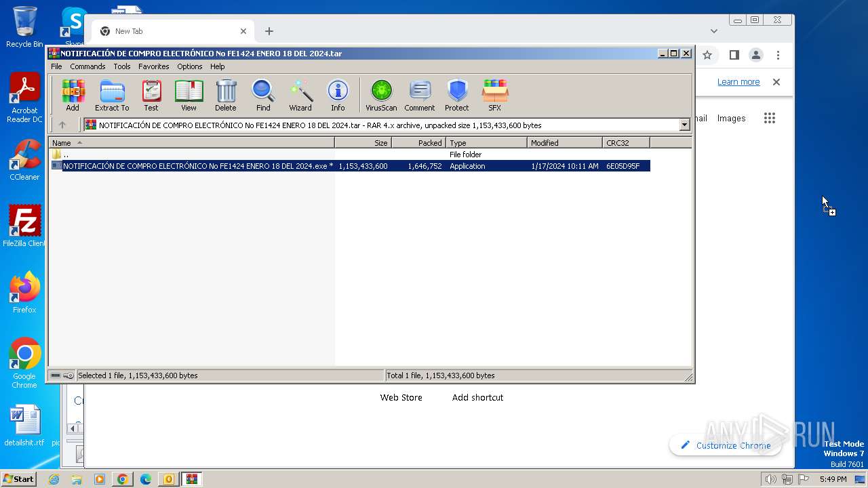Click the Internet Explorer taskbar icon
Viewport: 868px width, 488px height.
(54, 479)
